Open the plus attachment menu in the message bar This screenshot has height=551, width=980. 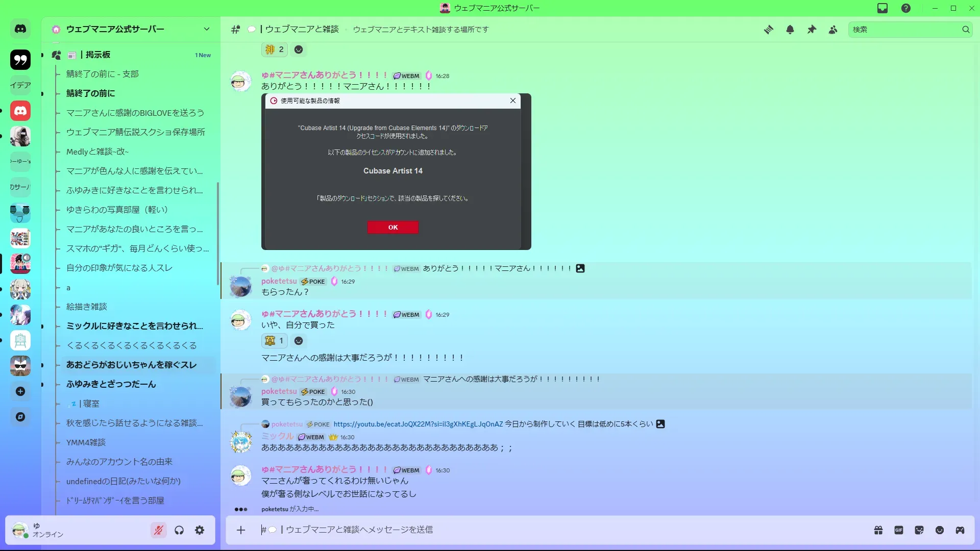click(241, 530)
